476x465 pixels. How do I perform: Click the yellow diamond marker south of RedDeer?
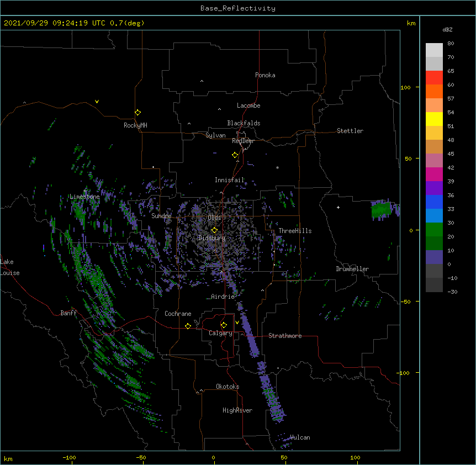[235, 155]
